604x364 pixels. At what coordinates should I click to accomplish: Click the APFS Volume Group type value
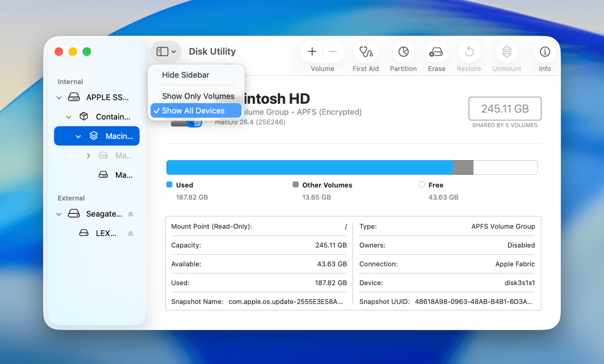pyautogui.click(x=503, y=226)
